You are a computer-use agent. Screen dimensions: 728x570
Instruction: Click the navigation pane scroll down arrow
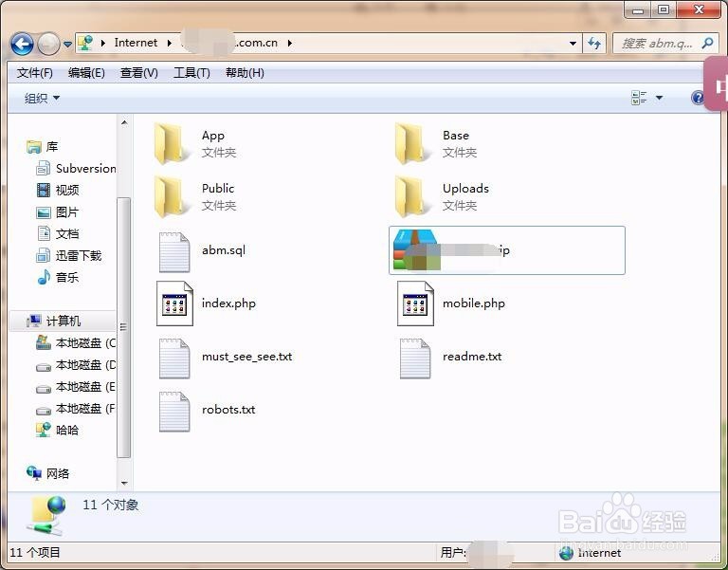pos(124,483)
